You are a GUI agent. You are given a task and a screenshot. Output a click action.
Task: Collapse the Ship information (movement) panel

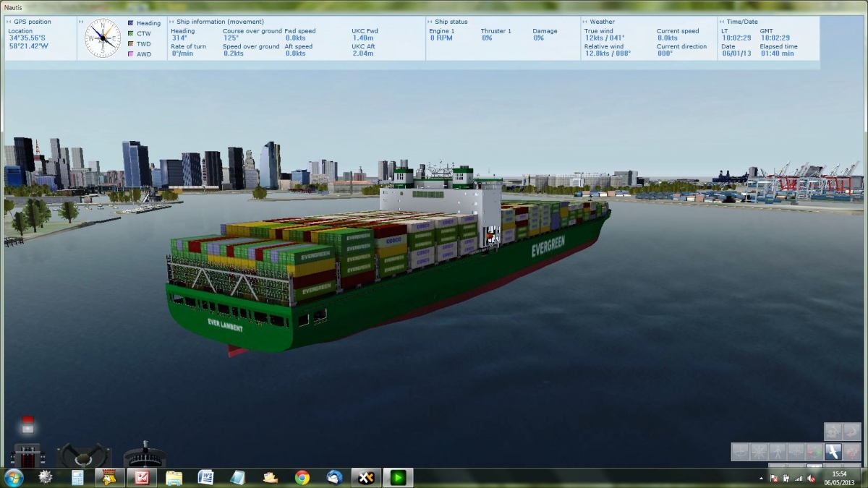click(x=172, y=22)
